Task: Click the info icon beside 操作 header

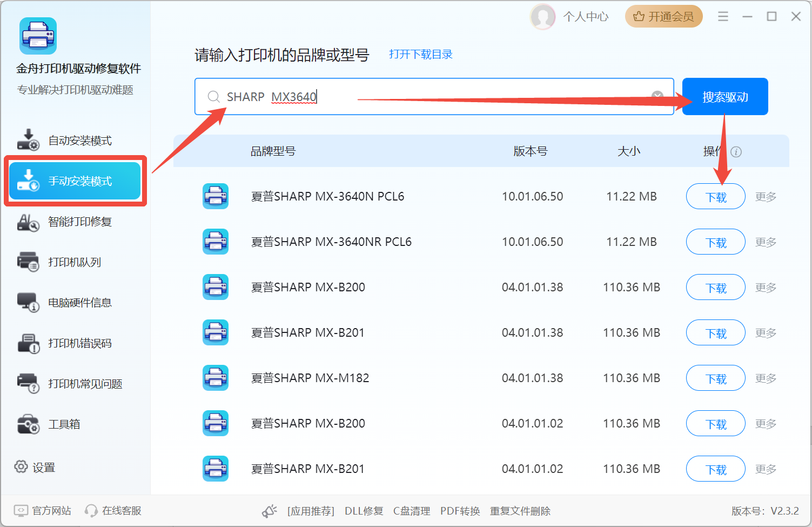Action: click(736, 152)
